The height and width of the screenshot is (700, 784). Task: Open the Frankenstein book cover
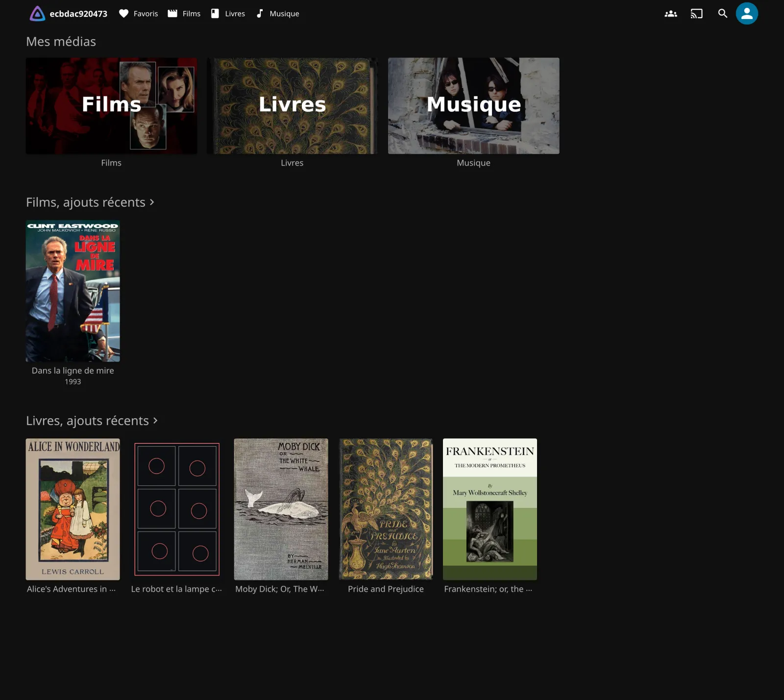[x=490, y=509]
